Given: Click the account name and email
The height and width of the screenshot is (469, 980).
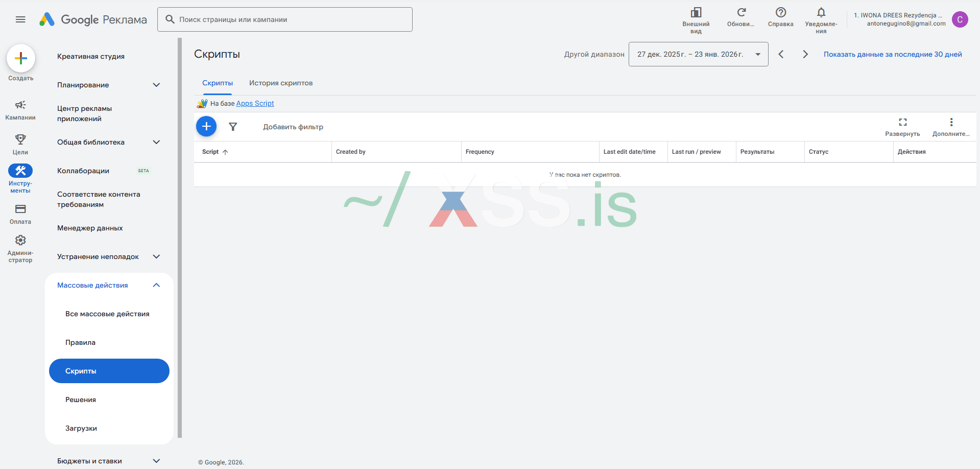Looking at the screenshot, I should [899, 19].
